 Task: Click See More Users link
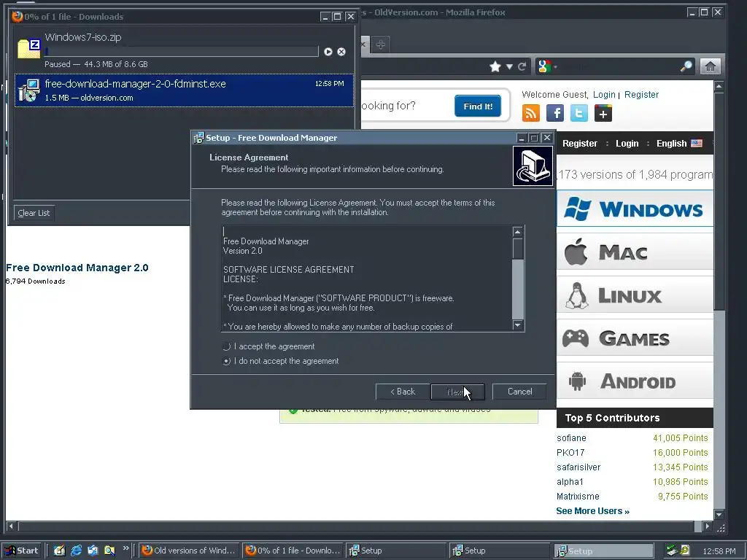(592, 511)
